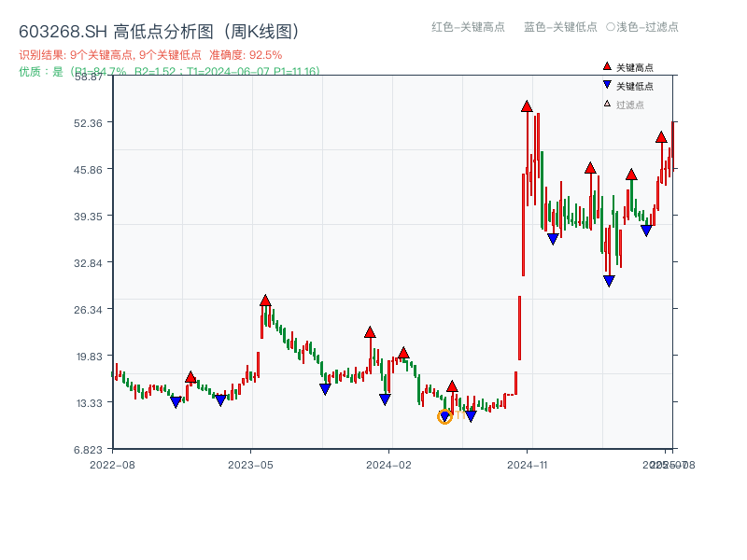Click the 关键低点 legend label
Screen dimensions: 747x560
pos(635,86)
